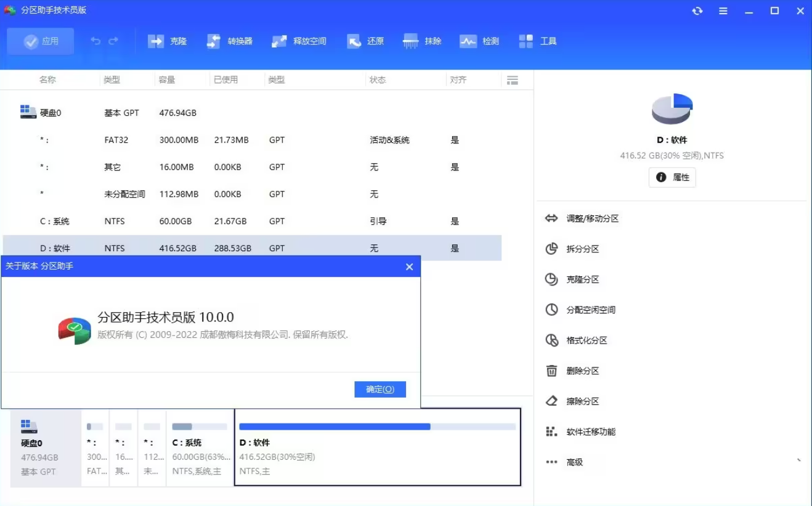Click the 分区助手 logo in the about dialog
Image resolution: width=812 pixels, height=506 pixels.
pyautogui.click(x=75, y=331)
